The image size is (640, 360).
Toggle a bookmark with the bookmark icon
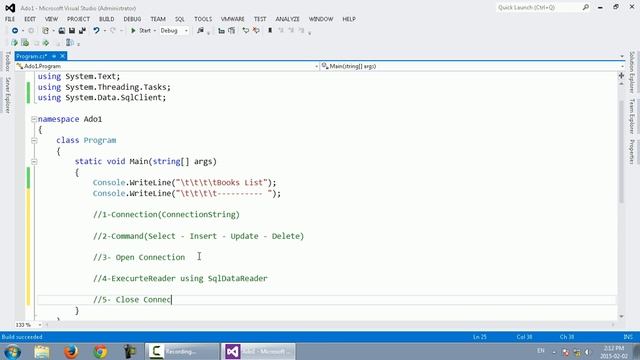(270, 31)
